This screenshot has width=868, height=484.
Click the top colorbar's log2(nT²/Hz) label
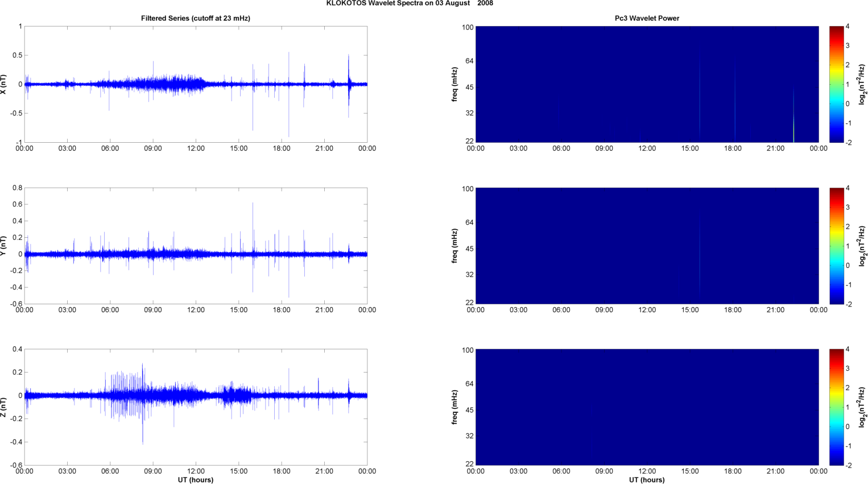point(862,84)
